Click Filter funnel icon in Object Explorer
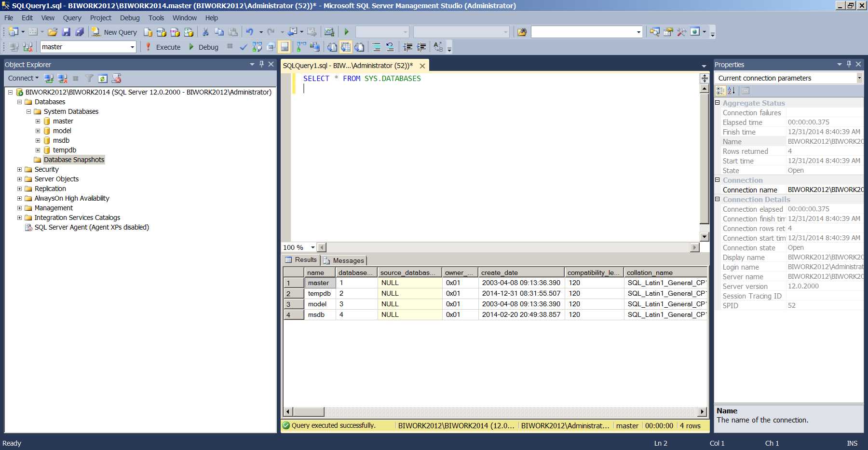868x450 pixels. tap(89, 78)
